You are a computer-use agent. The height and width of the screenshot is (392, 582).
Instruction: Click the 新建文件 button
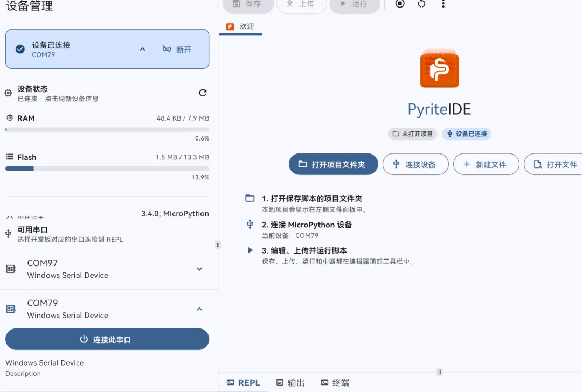[x=486, y=164]
